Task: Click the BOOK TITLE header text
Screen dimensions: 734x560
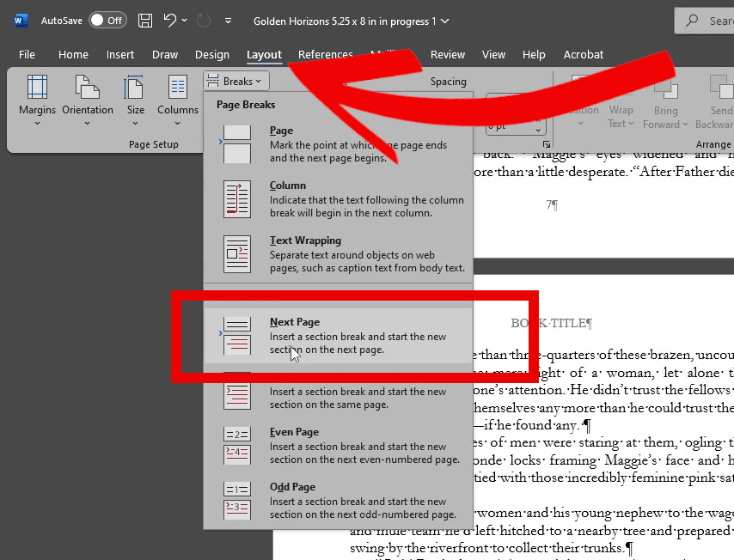Action: [x=552, y=323]
